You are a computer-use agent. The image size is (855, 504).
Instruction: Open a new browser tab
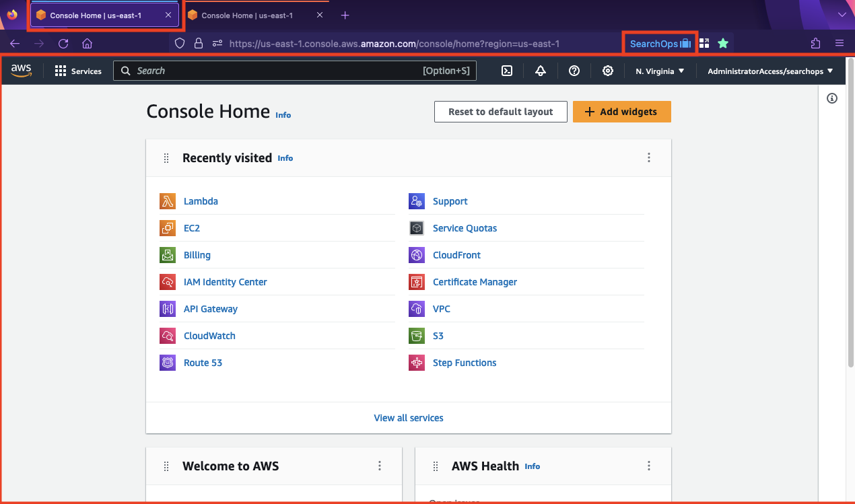click(345, 15)
